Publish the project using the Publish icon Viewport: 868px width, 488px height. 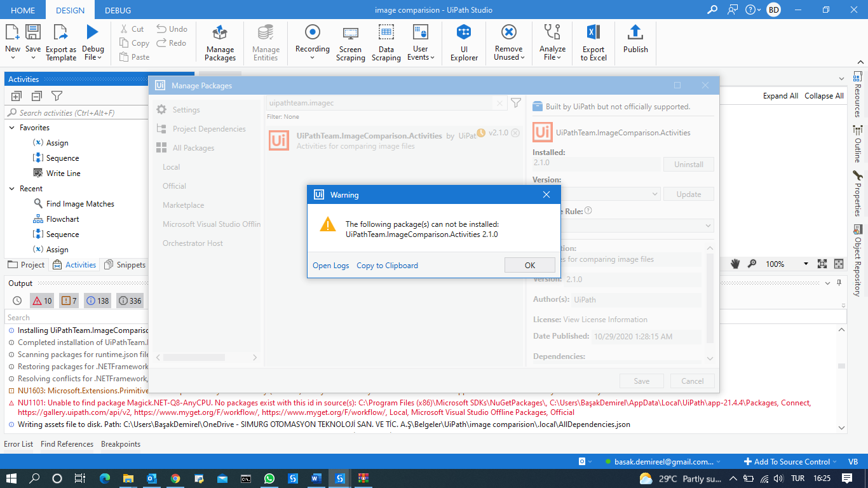click(635, 32)
